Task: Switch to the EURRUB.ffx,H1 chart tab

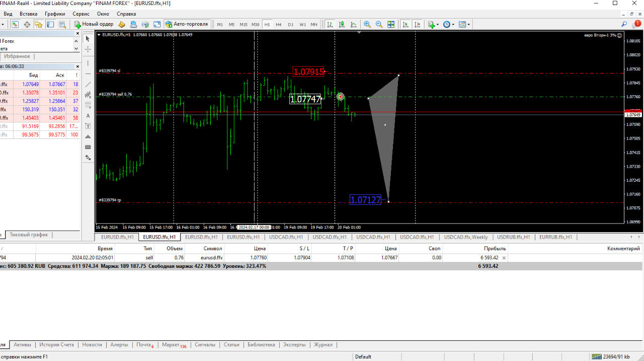Action: point(555,237)
